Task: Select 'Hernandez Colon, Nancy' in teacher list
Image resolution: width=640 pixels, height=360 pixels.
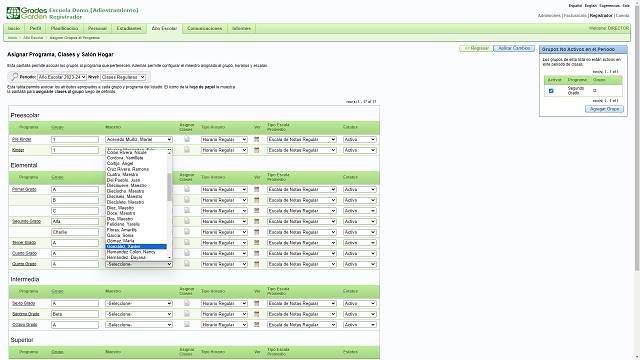Action: 136,252
